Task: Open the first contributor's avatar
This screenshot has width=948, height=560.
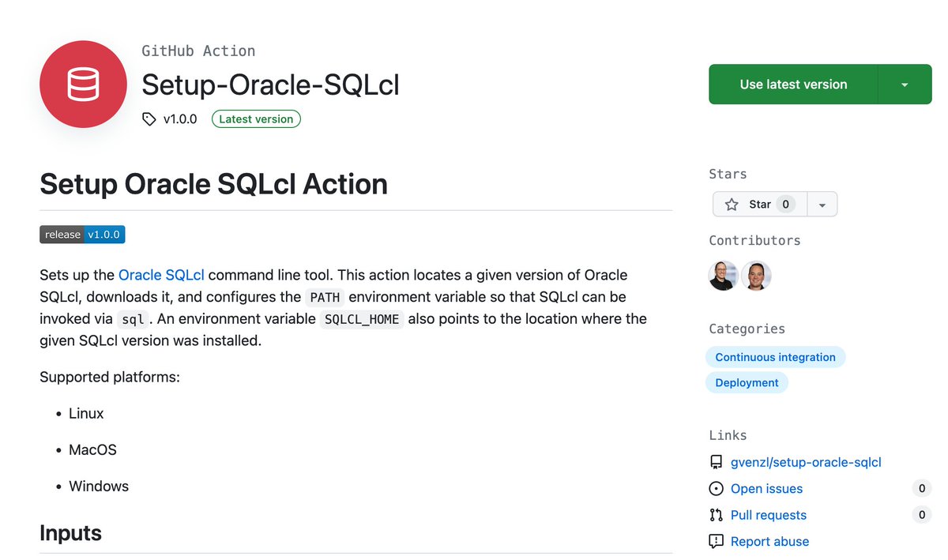Action: pos(723,276)
